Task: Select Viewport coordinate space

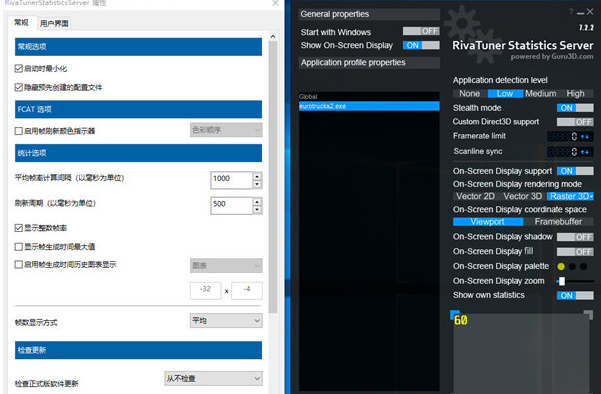Action: point(488,222)
